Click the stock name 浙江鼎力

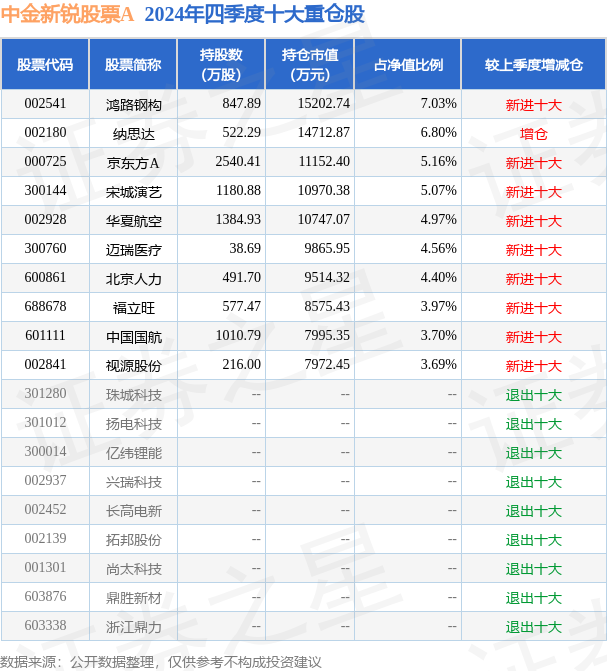(x=134, y=627)
